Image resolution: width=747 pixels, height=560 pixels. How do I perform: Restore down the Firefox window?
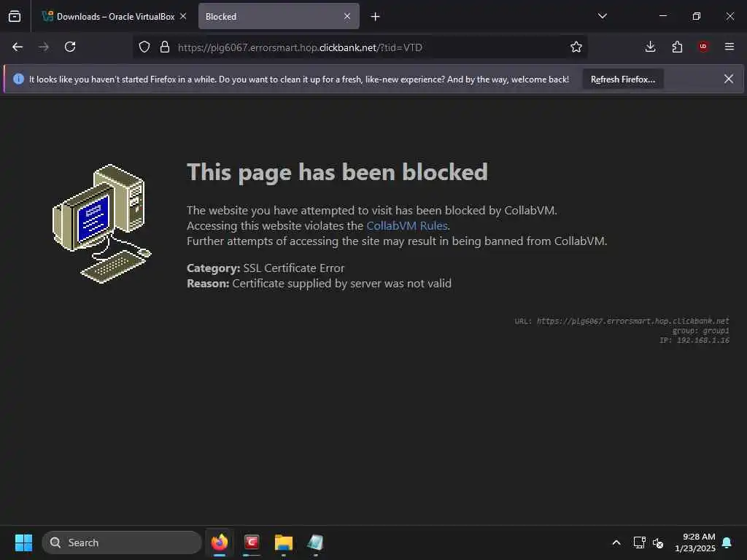pyautogui.click(x=697, y=16)
